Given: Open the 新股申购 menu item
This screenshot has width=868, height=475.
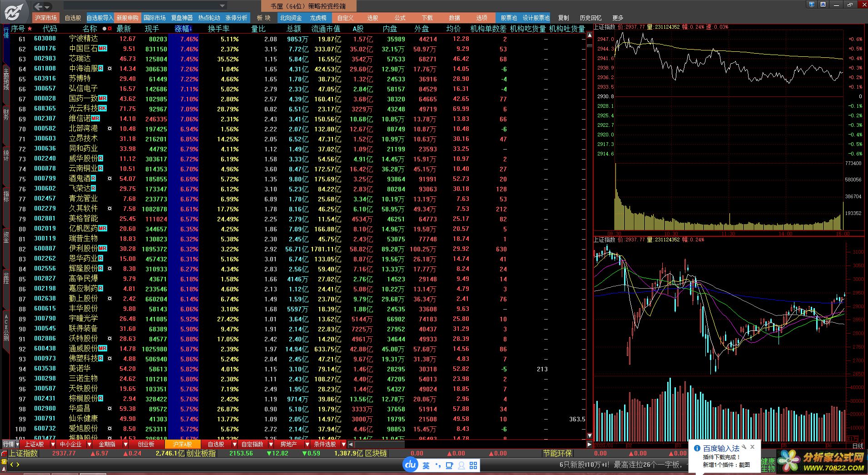Looking at the screenshot, I should click(127, 18).
